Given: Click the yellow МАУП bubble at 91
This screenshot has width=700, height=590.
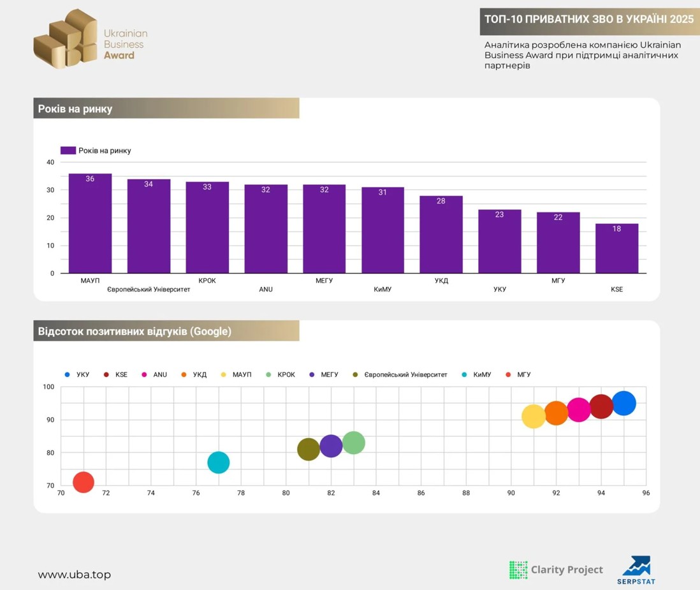Looking at the screenshot, I should (534, 417).
